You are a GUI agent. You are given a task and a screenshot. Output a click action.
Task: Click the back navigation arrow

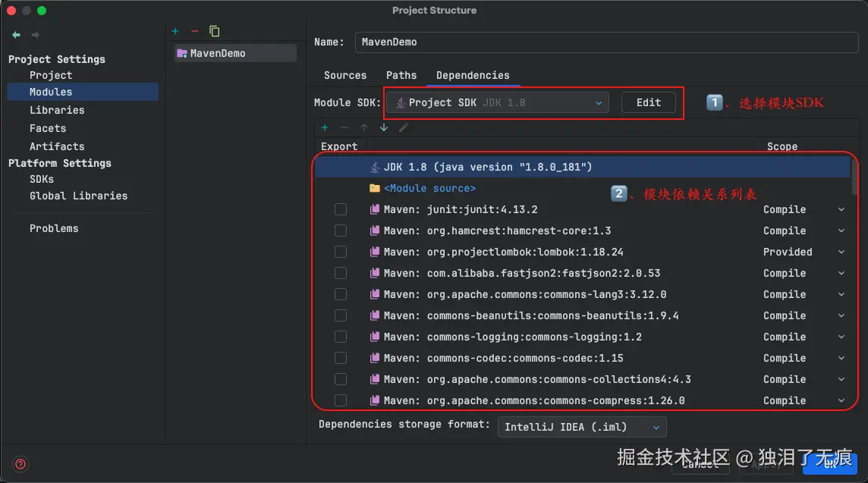(16, 35)
